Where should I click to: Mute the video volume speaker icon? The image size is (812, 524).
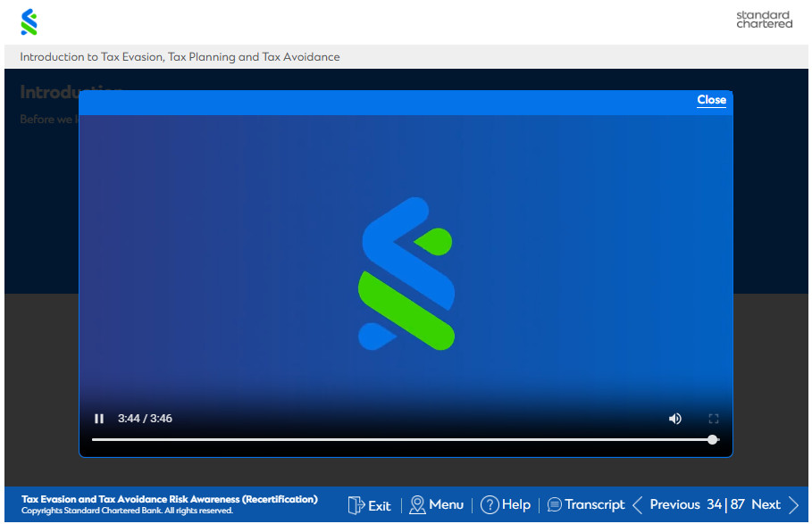tap(674, 419)
